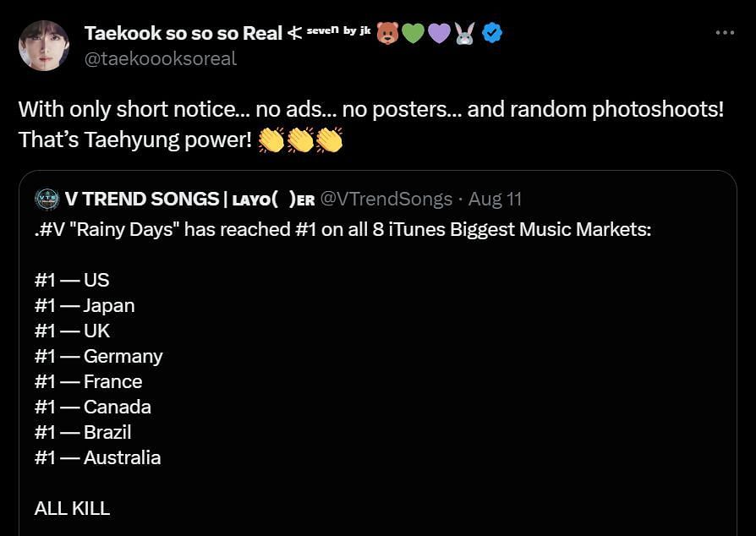Click the blue verified badge
756x536 pixels.
492,33
